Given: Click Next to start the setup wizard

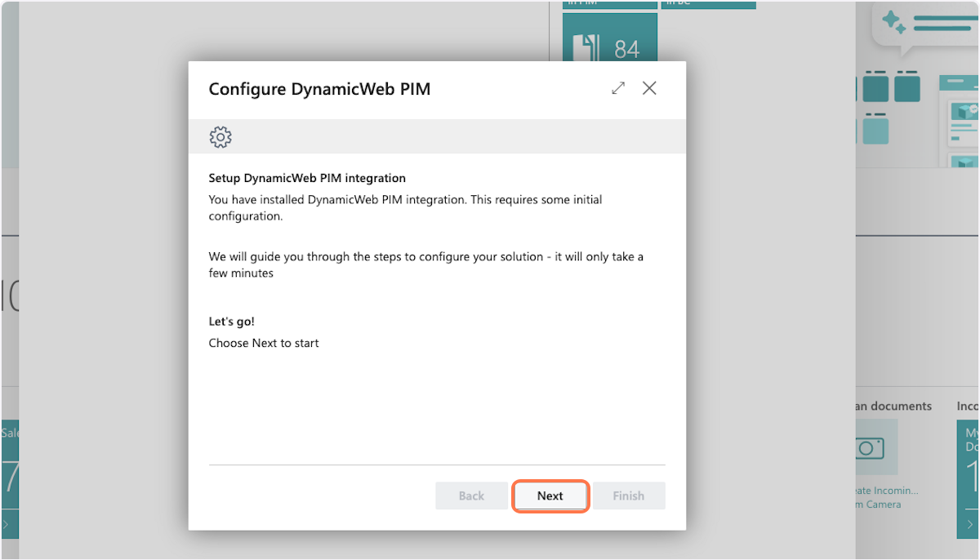Looking at the screenshot, I should 550,496.
